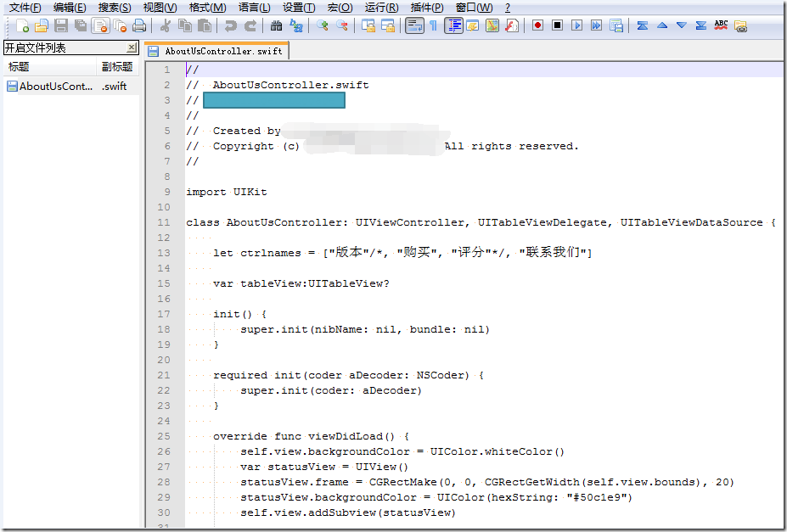
Task: Open the 设置(T) menu
Action: 299,8
